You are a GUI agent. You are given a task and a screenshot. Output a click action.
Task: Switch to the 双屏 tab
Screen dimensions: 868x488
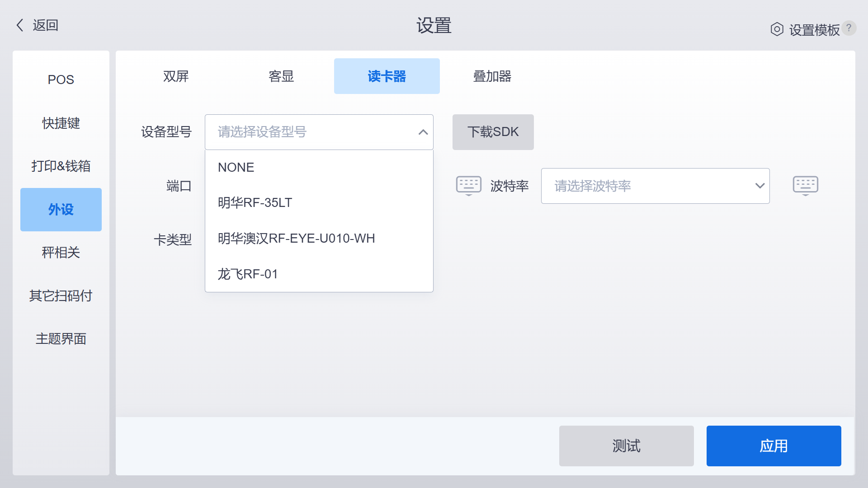click(176, 76)
